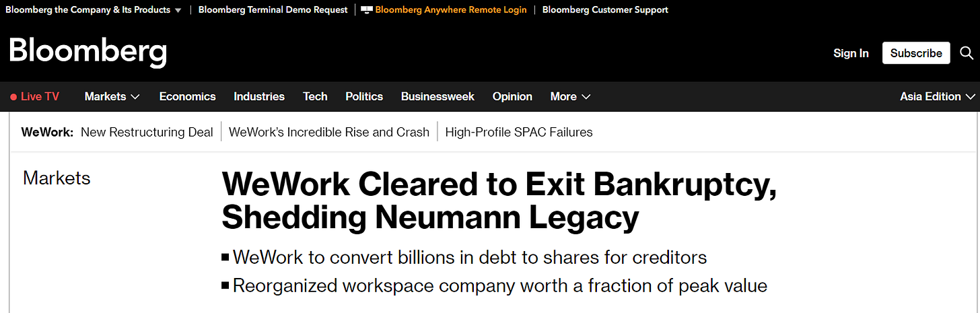The height and width of the screenshot is (313, 980).
Task: Visit Bloomberg Customer Support
Action: (x=605, y=10)
